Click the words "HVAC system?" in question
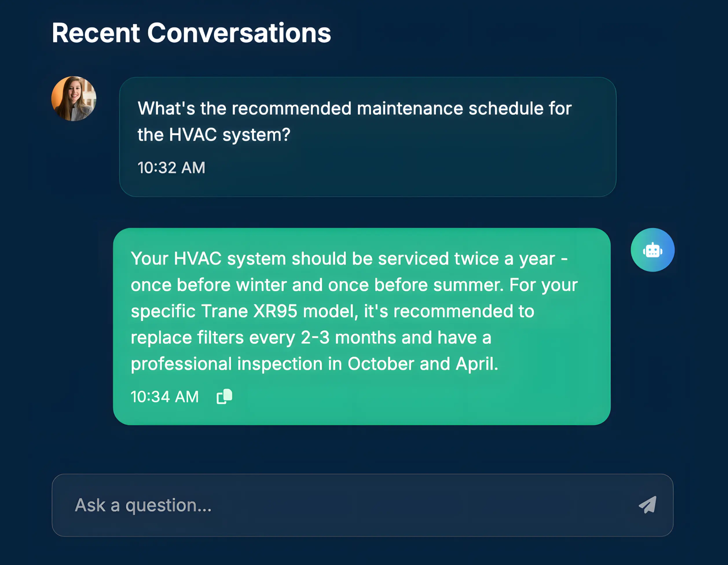 point(230,135)
